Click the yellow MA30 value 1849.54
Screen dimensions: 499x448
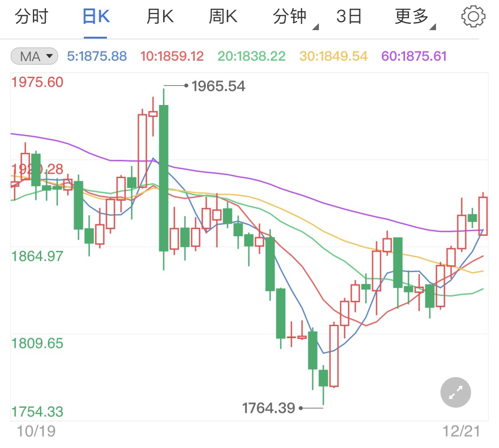click(334, 56)
